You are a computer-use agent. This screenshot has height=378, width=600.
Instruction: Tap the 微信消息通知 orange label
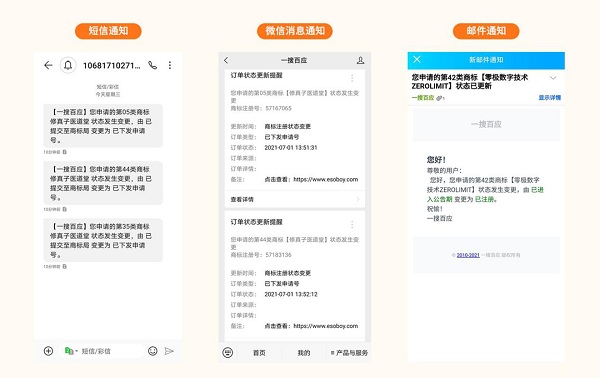295,31
